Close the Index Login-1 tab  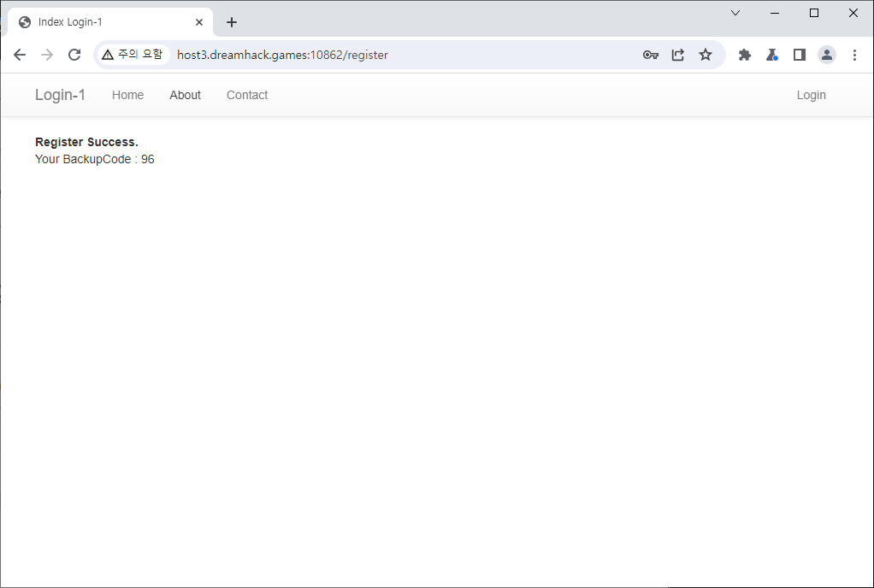199,22
